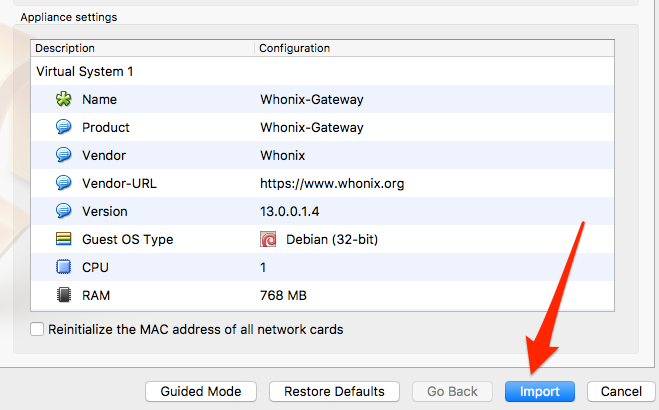Screen dimensions: 659x410
Task: Click the Description column header
Action: point(143,48)
